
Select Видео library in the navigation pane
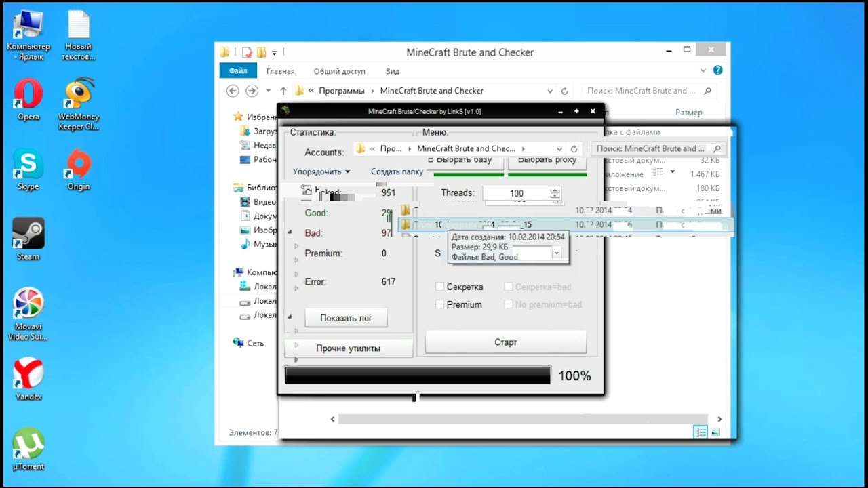(x=259, y=202)
